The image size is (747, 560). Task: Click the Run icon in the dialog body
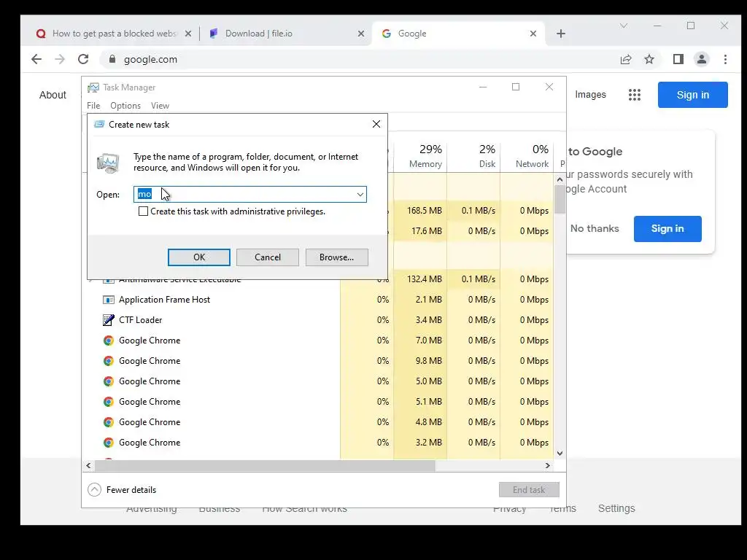(108, 163)
